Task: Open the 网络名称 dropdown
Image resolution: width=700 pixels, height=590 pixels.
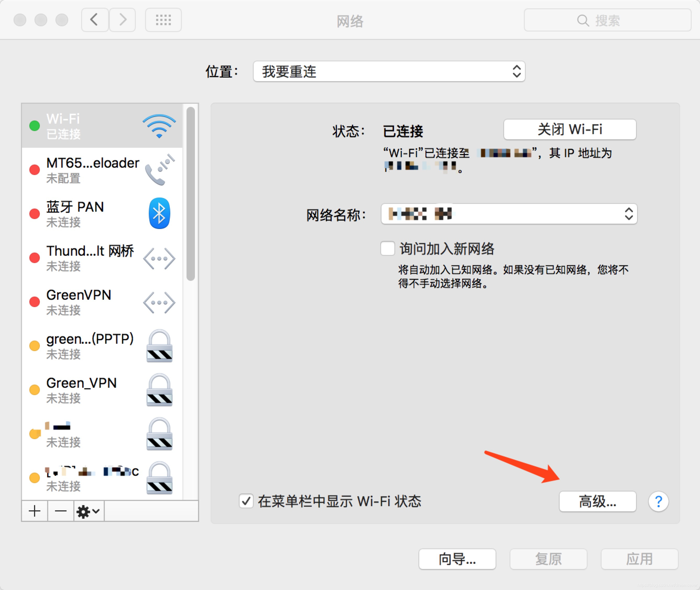Action: pos(509,214)
